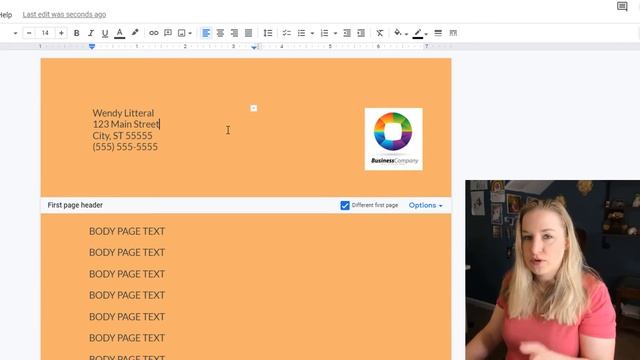640x360 pixels.
Task: Clear formatting of the selection
Action: (x=380, y=33)
